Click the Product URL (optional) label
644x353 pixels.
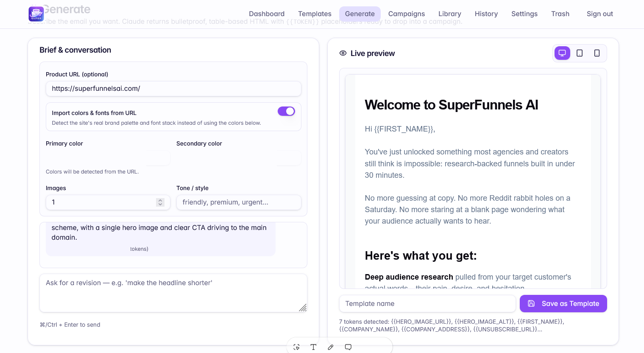(77, 74)
